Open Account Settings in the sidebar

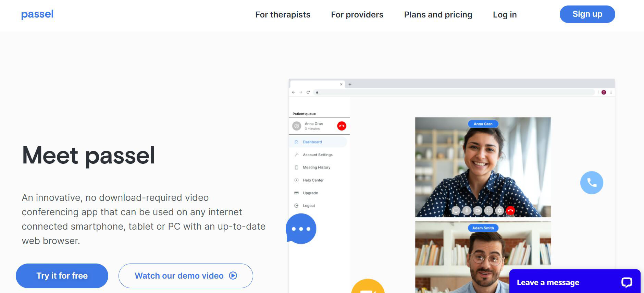[x=318, y=155]
